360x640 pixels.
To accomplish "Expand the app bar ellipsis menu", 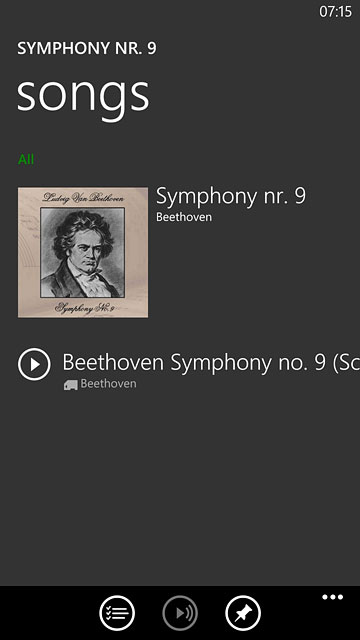I will 332,598.
